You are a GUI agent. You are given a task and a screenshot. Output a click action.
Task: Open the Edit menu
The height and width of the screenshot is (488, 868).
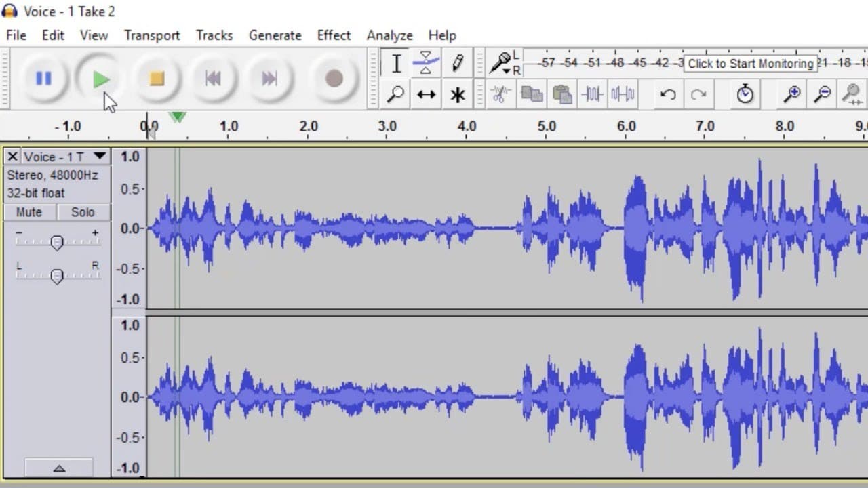pos(53,35)
